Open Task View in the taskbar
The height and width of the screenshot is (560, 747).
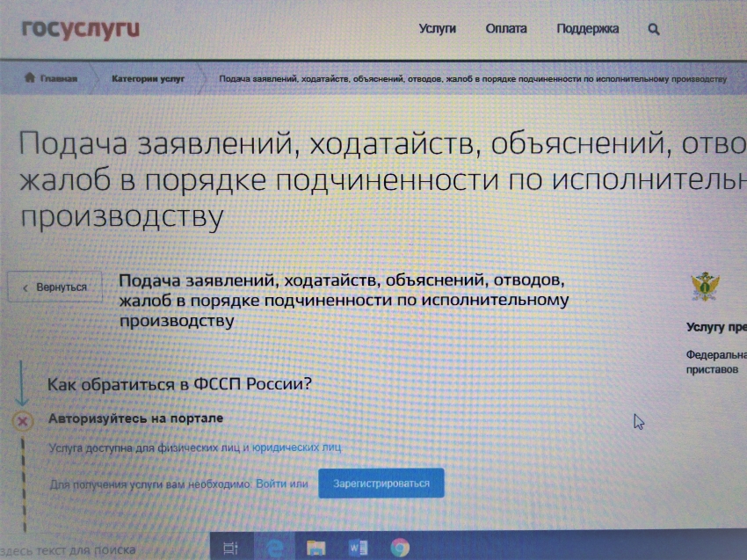(231, 548)
